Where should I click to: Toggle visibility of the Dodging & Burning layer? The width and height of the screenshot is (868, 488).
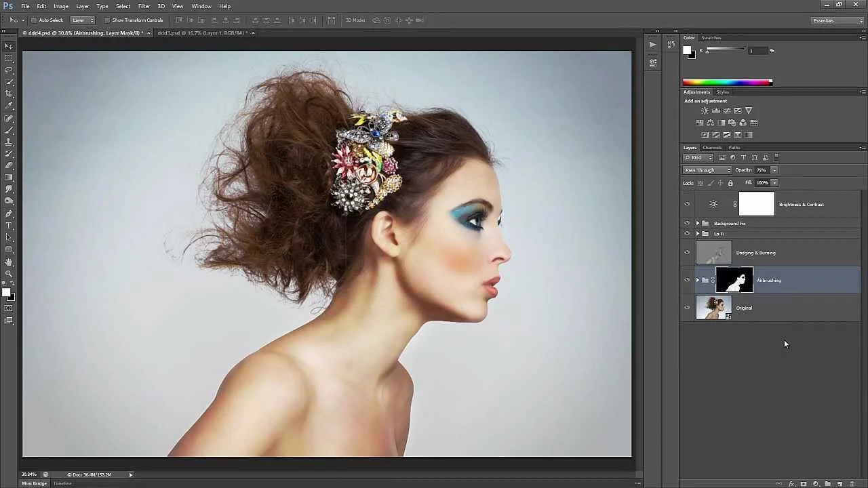point(687,252)
